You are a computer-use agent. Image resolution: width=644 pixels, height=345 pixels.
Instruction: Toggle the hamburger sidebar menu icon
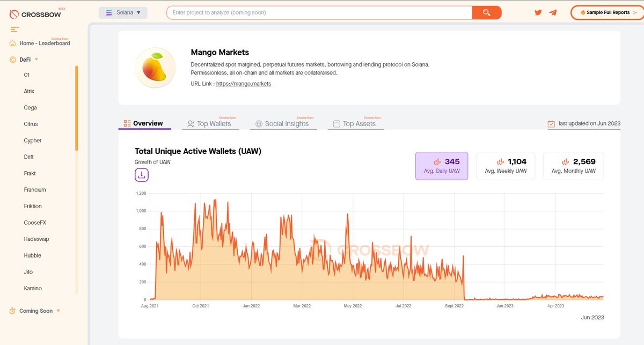[14, 30]
